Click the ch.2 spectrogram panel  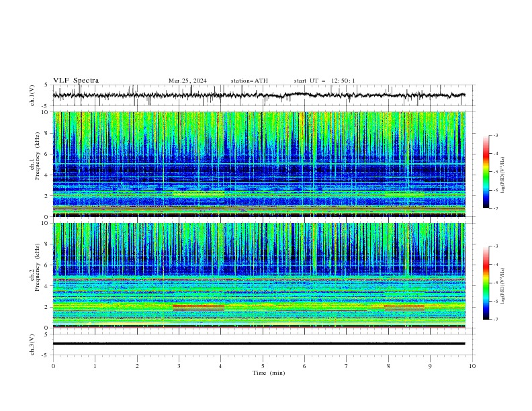pyautogui.click(x=259, y=275)
